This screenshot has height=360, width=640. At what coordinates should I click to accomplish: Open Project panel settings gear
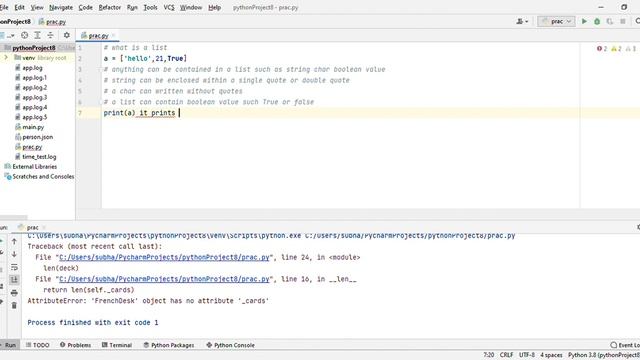click(x=67, y=36)
